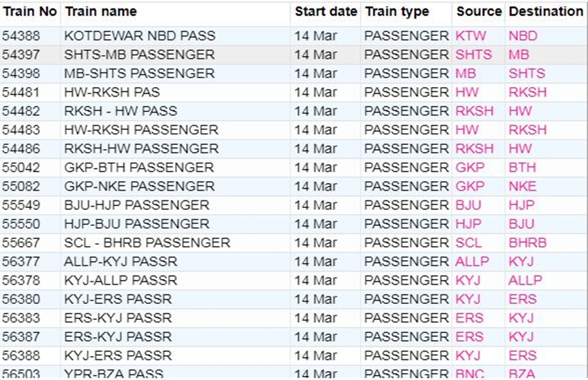Screen dimensions: 588x380
Task: Click the SCL source station link
Action: 468,243
